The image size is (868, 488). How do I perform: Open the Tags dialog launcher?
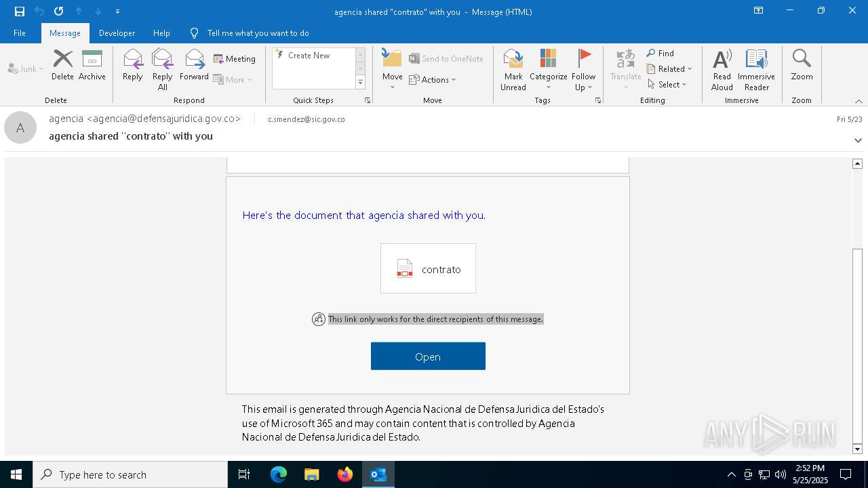pos(598,100)
